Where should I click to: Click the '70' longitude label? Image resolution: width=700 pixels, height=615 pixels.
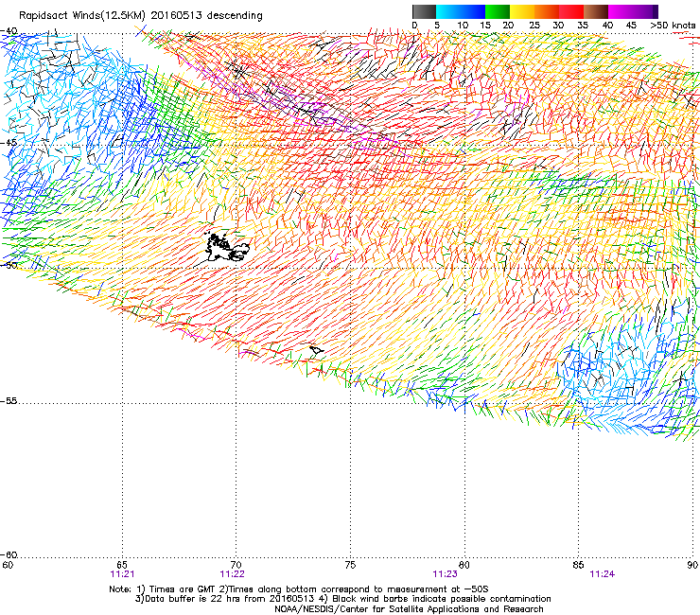(236, 565)
